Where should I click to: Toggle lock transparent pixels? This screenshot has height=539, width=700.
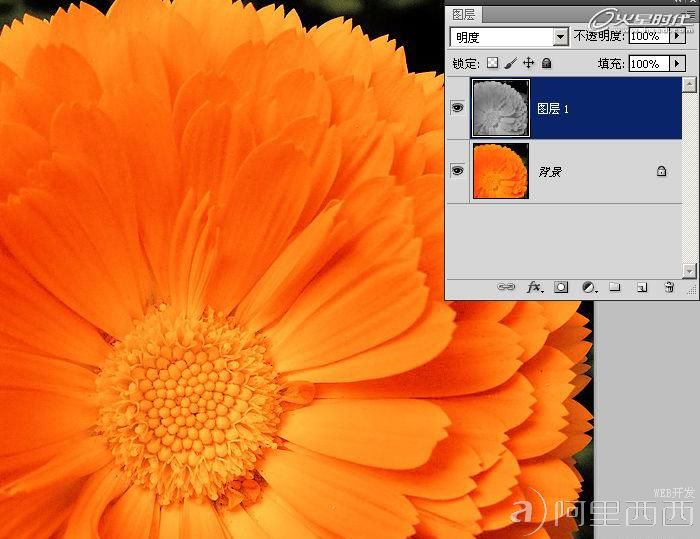(x=492, y=63)
